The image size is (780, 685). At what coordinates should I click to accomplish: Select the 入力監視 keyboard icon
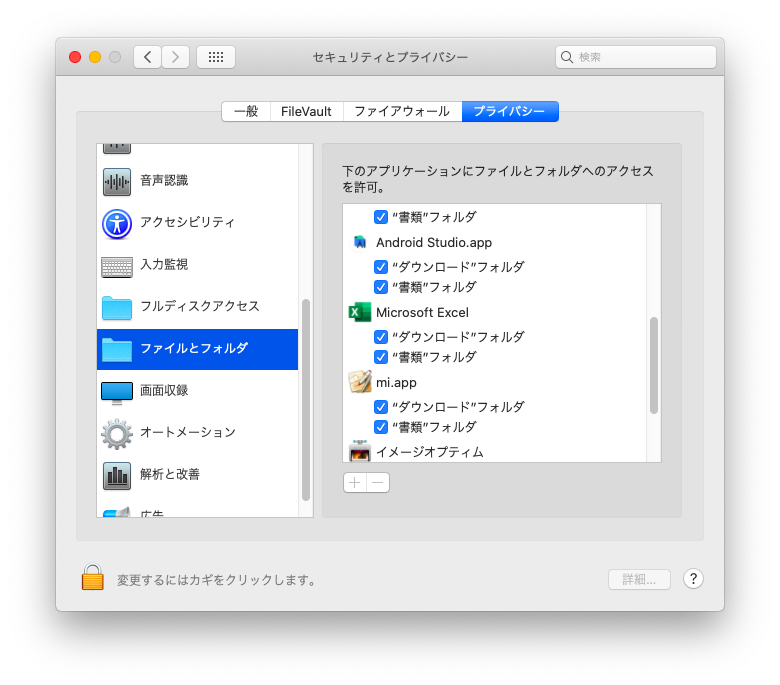117,265
